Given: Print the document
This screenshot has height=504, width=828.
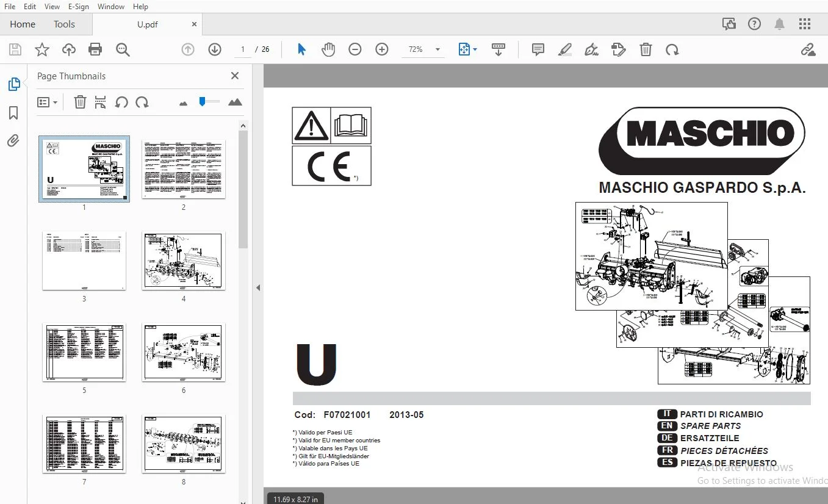Looking at the screenshot, I should pyautogui.click(x=95, y=49).
